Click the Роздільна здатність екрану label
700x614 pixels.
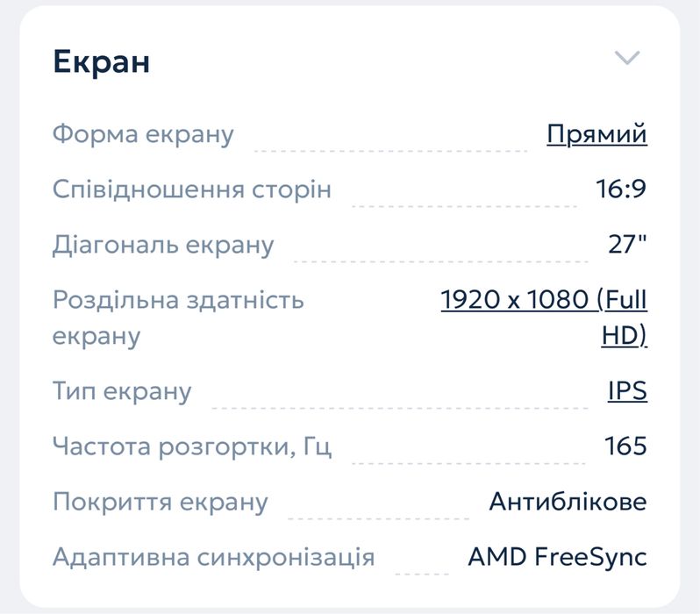(178, 317)
